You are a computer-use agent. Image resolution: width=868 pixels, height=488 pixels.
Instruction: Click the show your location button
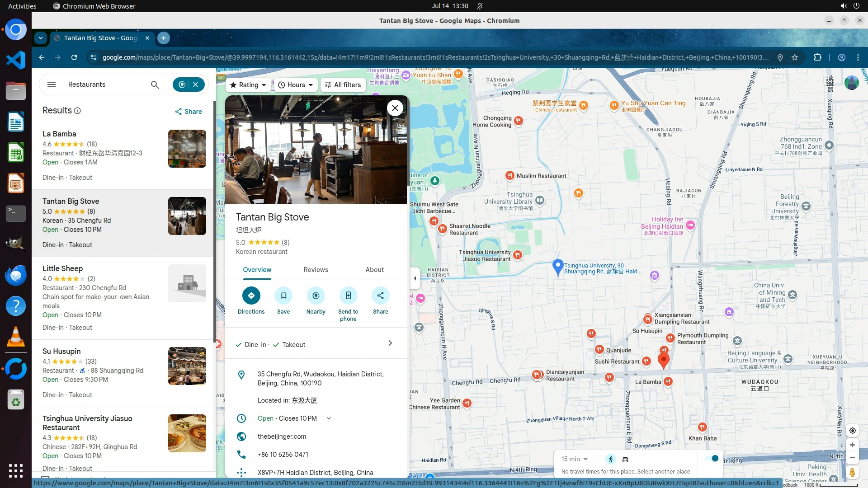852,431
